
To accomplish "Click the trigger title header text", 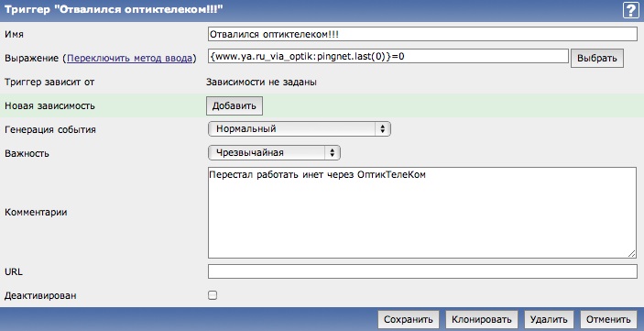I will [114, 9].
